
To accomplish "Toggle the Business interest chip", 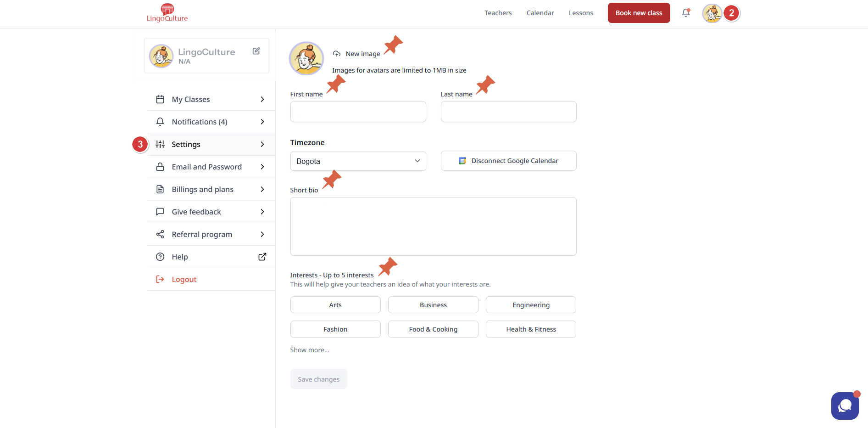I will [433, 305].
